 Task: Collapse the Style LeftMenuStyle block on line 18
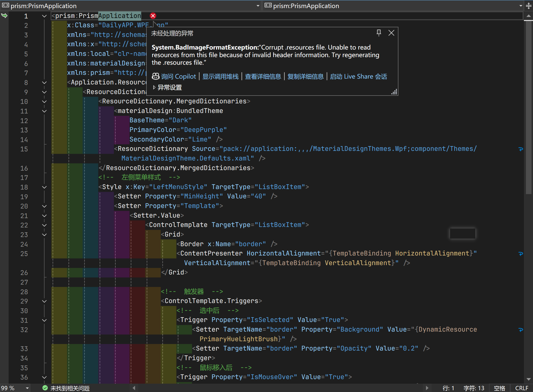(44, 187)
